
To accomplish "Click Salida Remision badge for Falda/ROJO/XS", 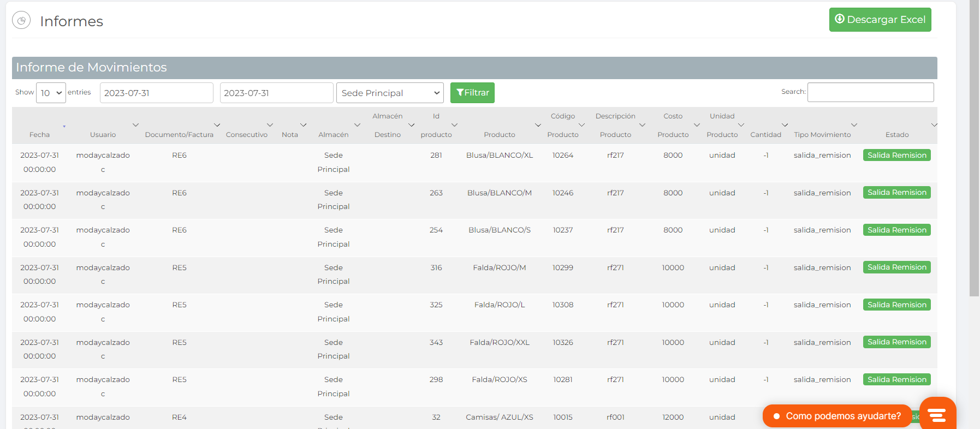I will [897, 379].
